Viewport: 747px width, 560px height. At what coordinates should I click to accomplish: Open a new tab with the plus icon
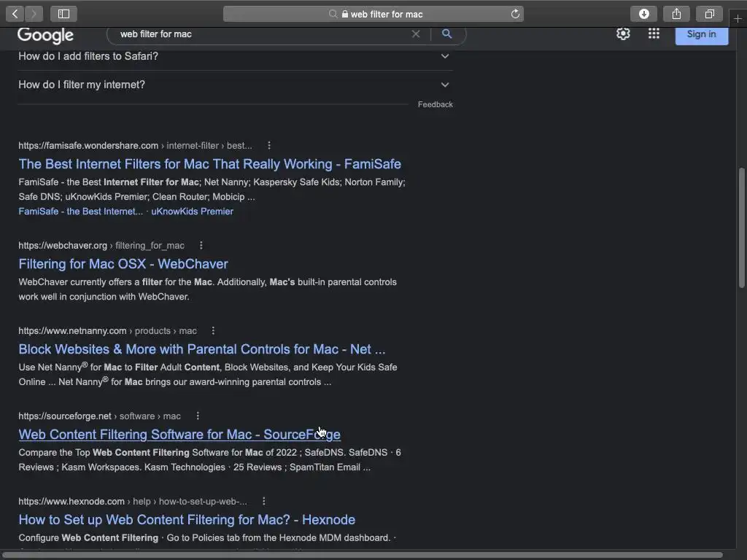pos(738,18)
